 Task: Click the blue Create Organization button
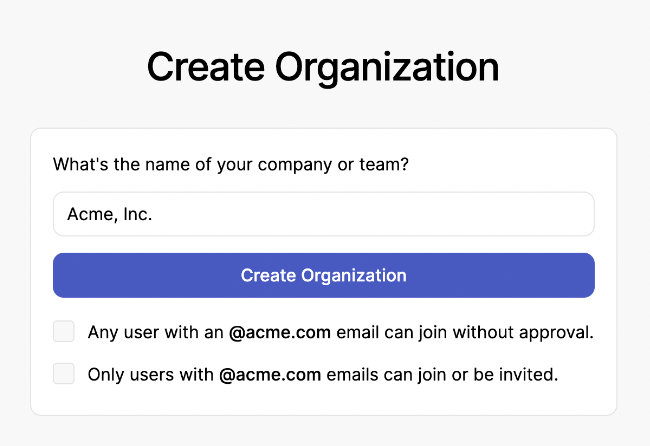[324, 275]
